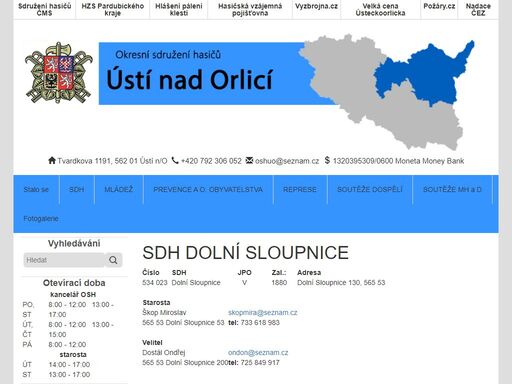512x384 pixels.
Task: Open the Nadace ČEZ link
Action: coord(478,9)
